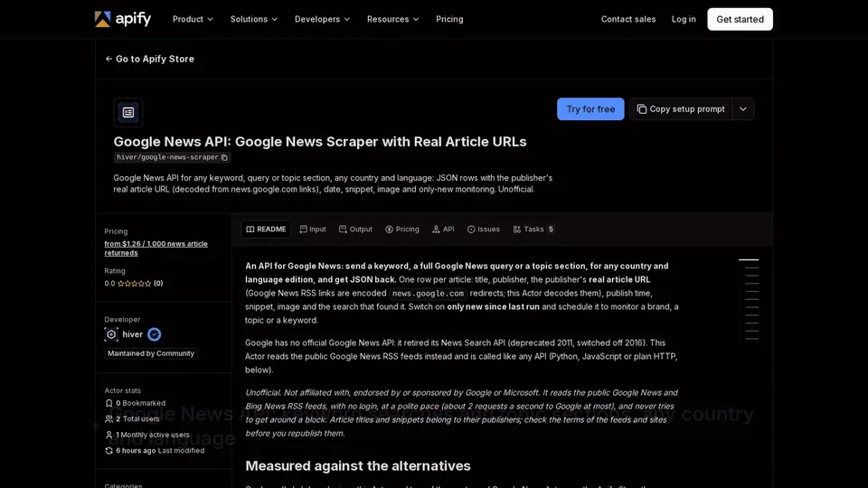Click the news.google.com code snippet
The width and height of the screenshot is (868, 488).
(x=428, y=293)
